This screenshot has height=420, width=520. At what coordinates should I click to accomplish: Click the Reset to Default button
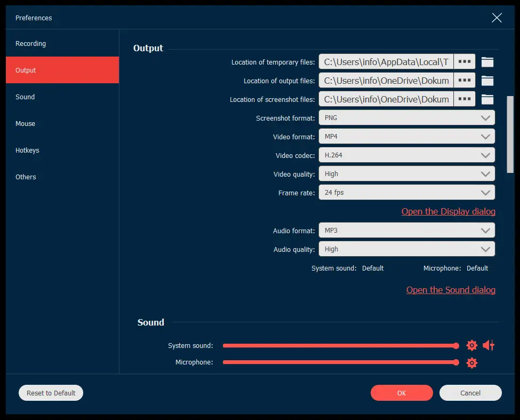tap(51, 393)
